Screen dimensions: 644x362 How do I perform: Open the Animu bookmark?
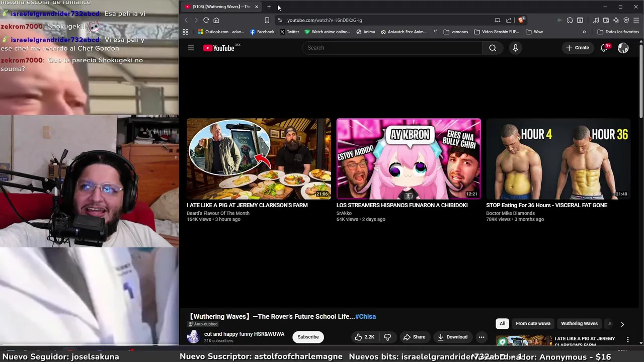(x=366, y=32)
